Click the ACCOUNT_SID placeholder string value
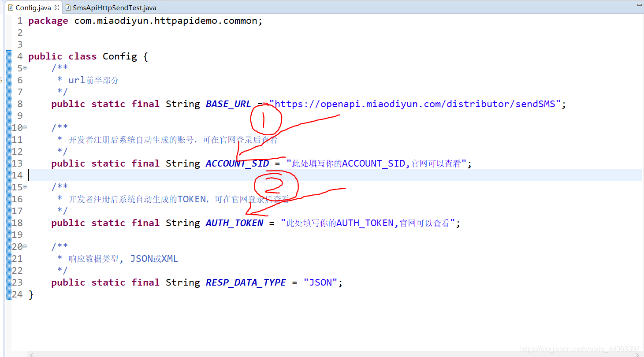Screen dimensions: 644x357 pos(376,164)
